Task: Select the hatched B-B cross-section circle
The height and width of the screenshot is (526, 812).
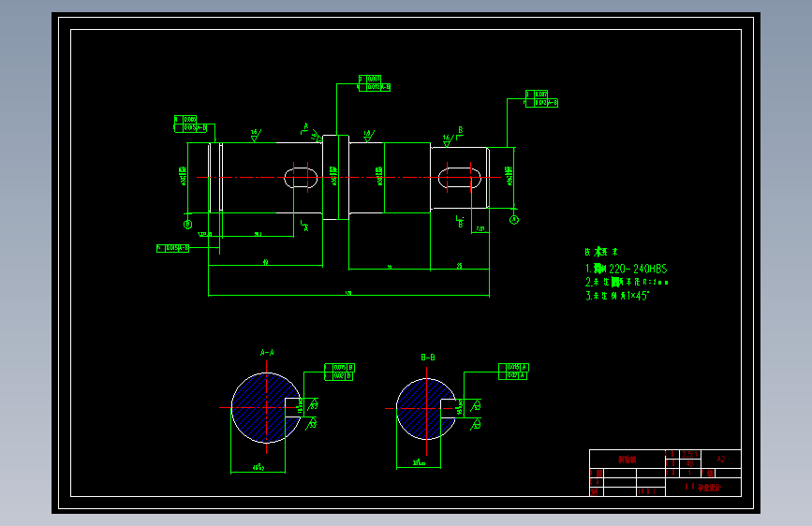Action: [x=426, y=409]
